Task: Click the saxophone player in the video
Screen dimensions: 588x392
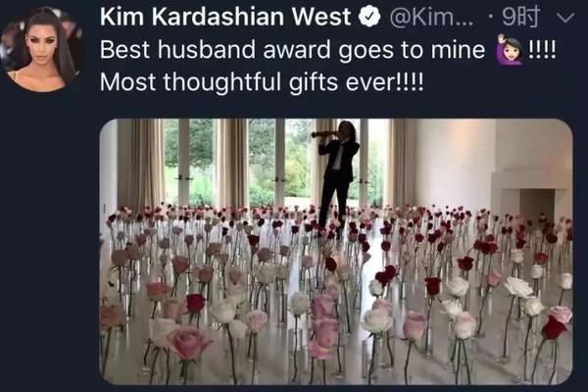Action: [335, 176]
